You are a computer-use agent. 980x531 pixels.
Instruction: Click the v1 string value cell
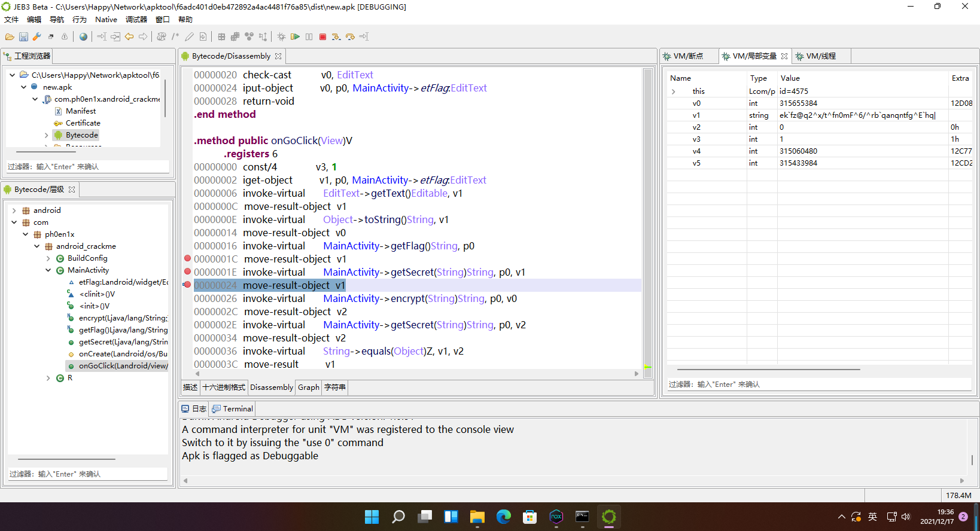click(863, 115)
